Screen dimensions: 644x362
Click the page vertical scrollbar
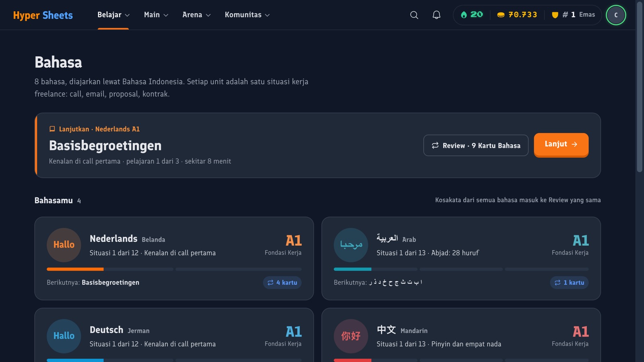click(x=640, y=86)
